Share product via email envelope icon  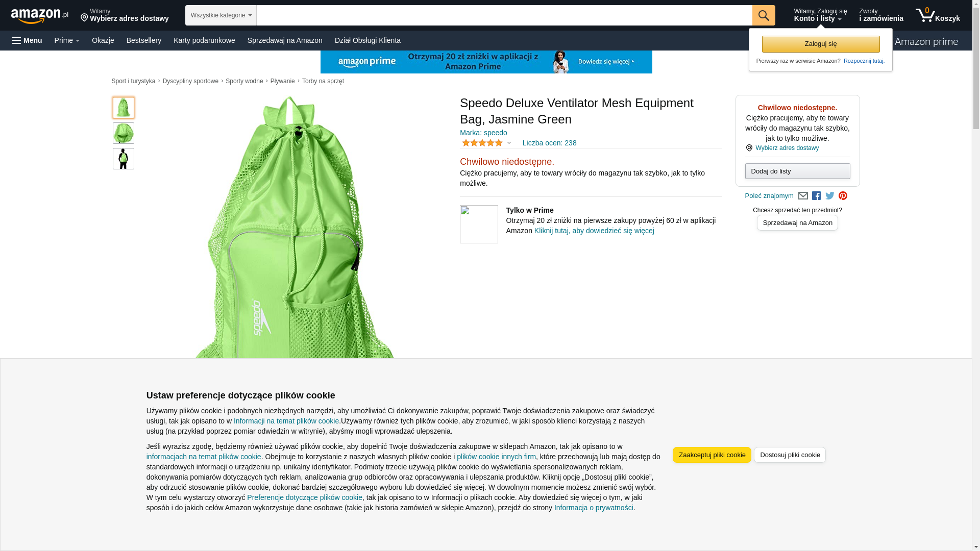point(803,196)
